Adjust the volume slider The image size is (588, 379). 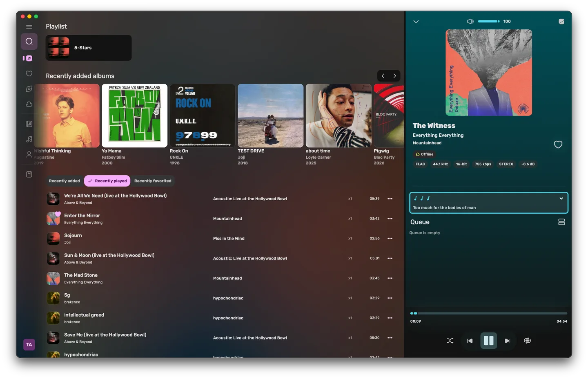click(x=489, y=21)
